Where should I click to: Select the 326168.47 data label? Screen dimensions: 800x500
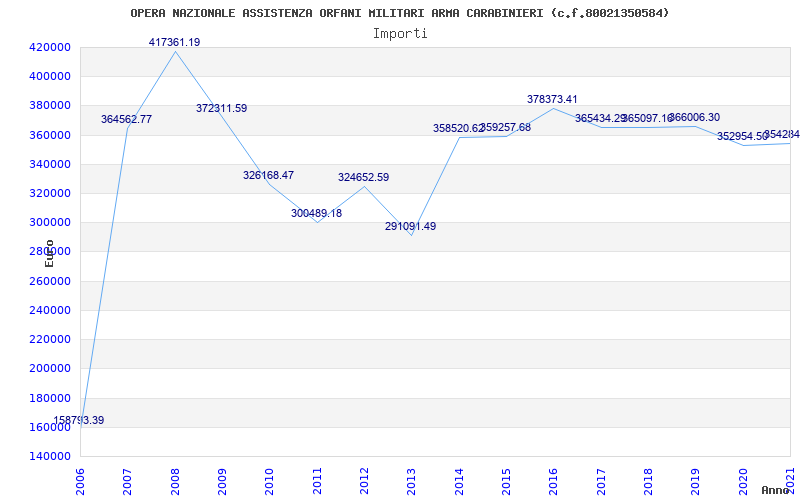tap(268, 175)
